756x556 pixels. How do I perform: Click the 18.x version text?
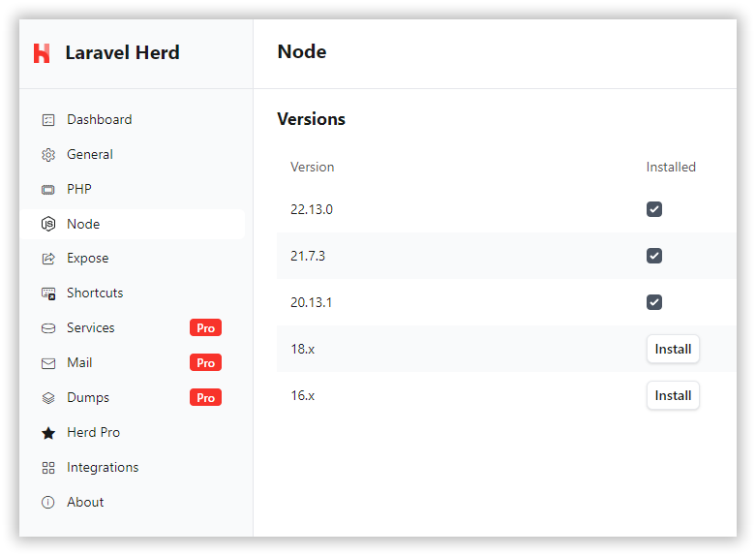tap(302, 349)
